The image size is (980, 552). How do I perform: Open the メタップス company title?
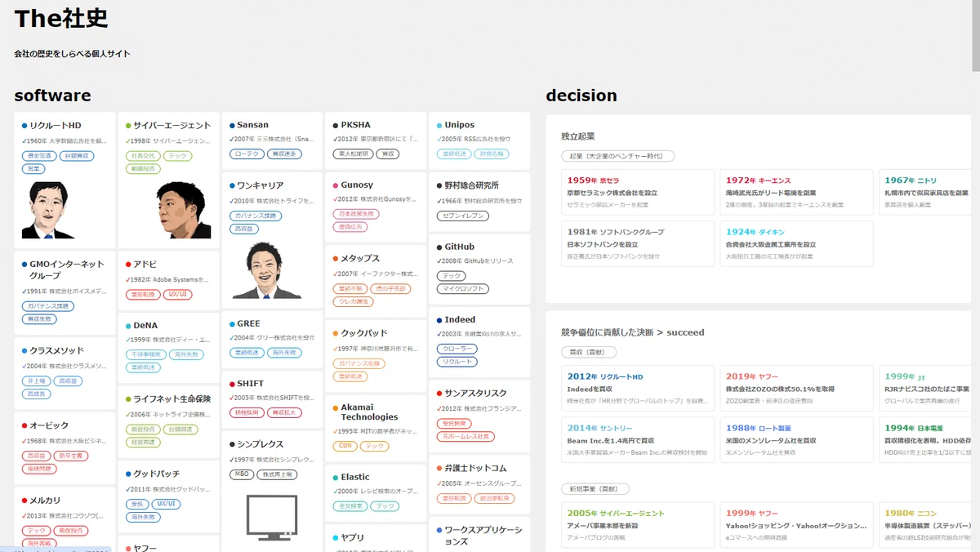(360, 258)
